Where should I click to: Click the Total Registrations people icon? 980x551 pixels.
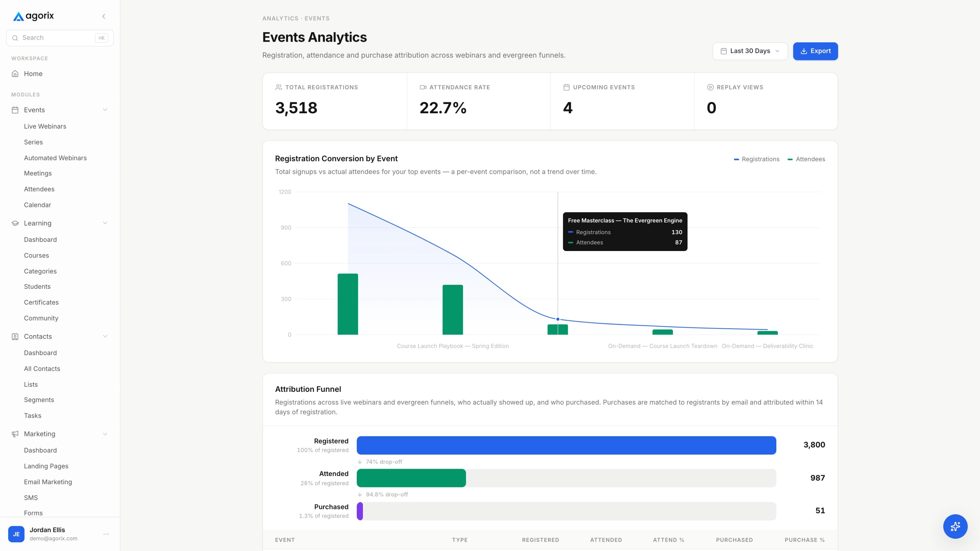coord(278,88)
